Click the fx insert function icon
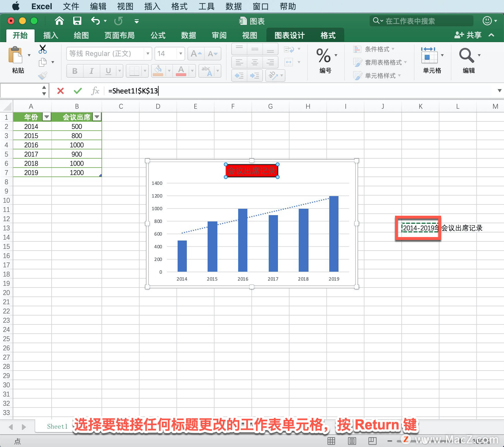The width and height of the screenshot is (504, 447). tap(95, 91)
